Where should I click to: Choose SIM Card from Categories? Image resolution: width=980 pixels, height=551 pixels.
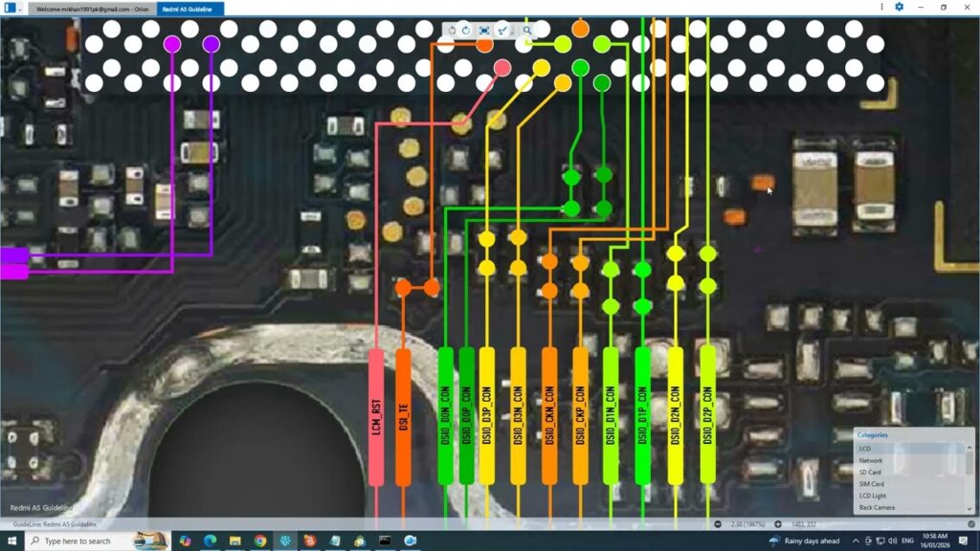871,484
